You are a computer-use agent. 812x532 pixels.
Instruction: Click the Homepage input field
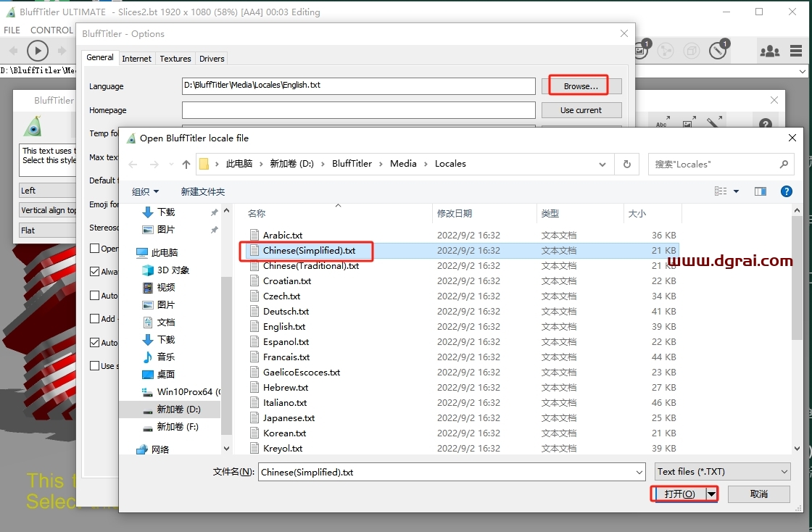358,110
